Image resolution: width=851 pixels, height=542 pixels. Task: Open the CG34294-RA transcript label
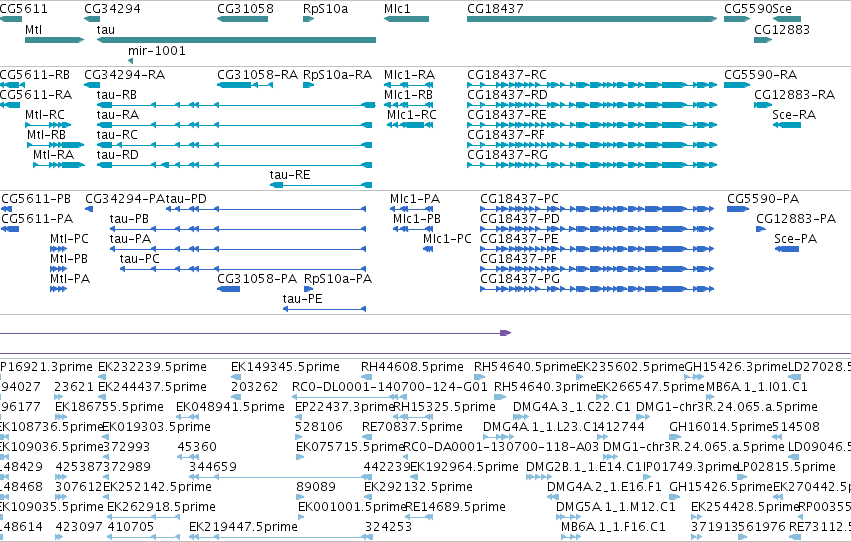coord(125,74)
